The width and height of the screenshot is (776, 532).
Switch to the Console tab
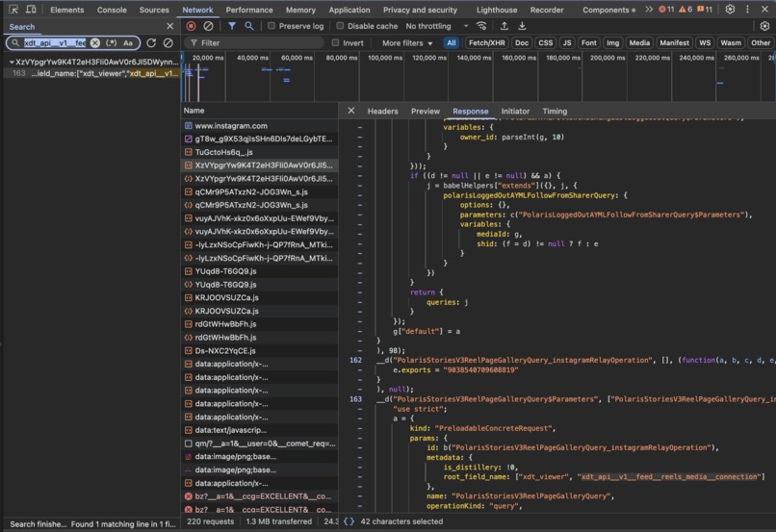pyautogui.click(x=112, y=10)
